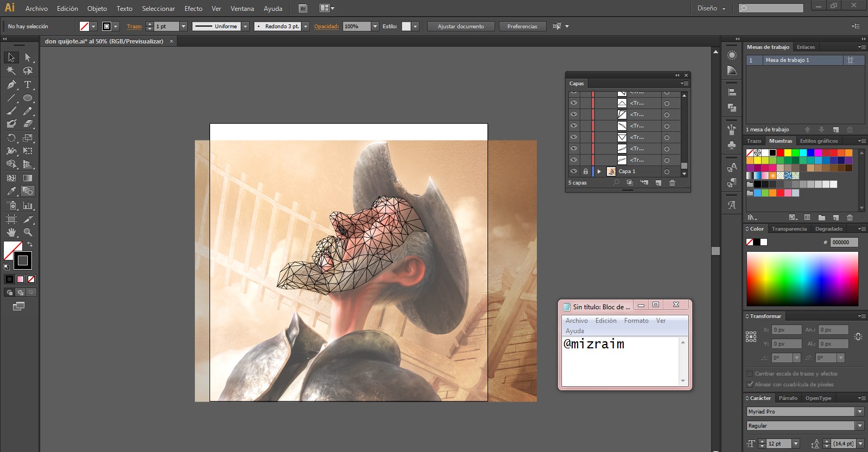Image resolution: width=868 pixels, height=452 pixels.
Task: Swap fill and stroke colors arrow
Action: [x=30, y=245]
